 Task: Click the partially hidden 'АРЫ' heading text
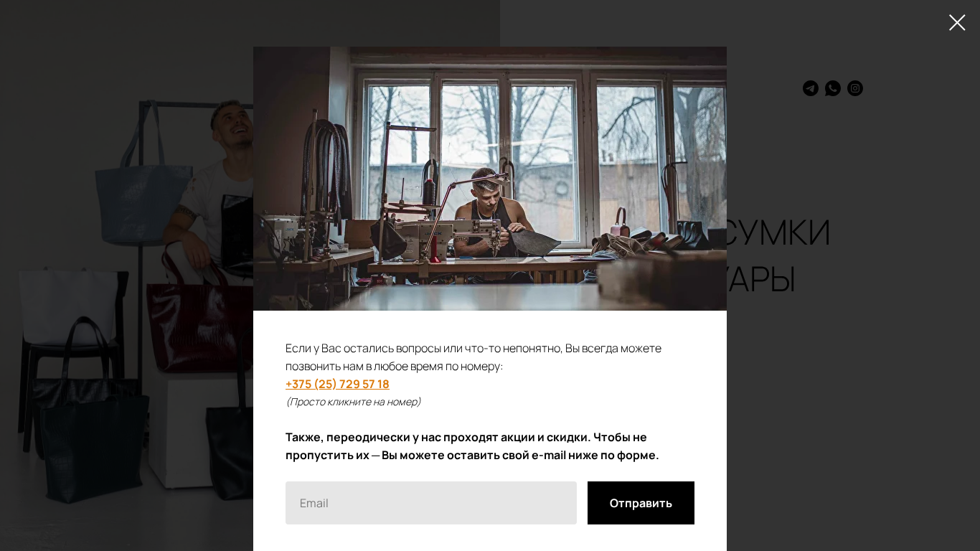762,279
